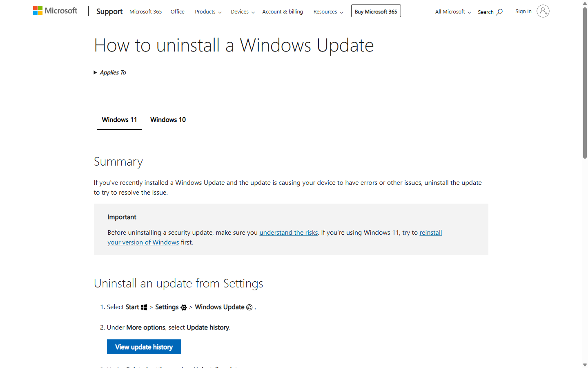Open Microsoft 365 in the navigation bar
588x368 pixels.
(x=145, y=12)
